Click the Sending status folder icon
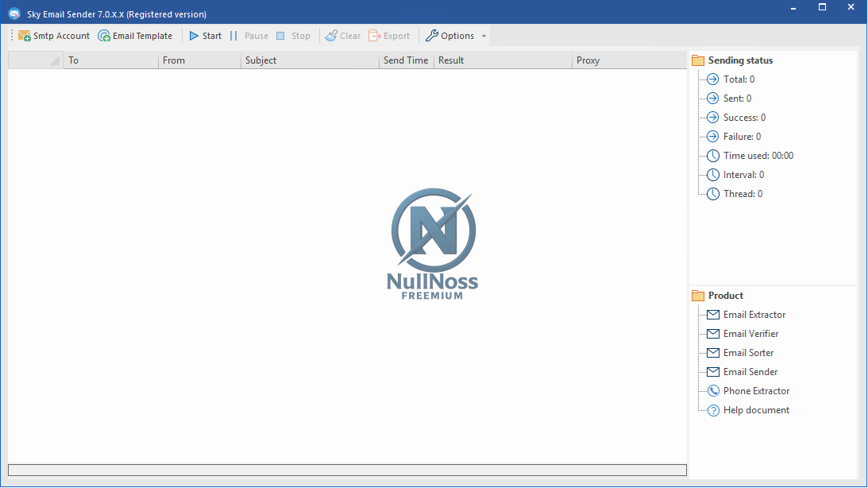The width and height of the screenshot is (868, 488). click(698, 60)
